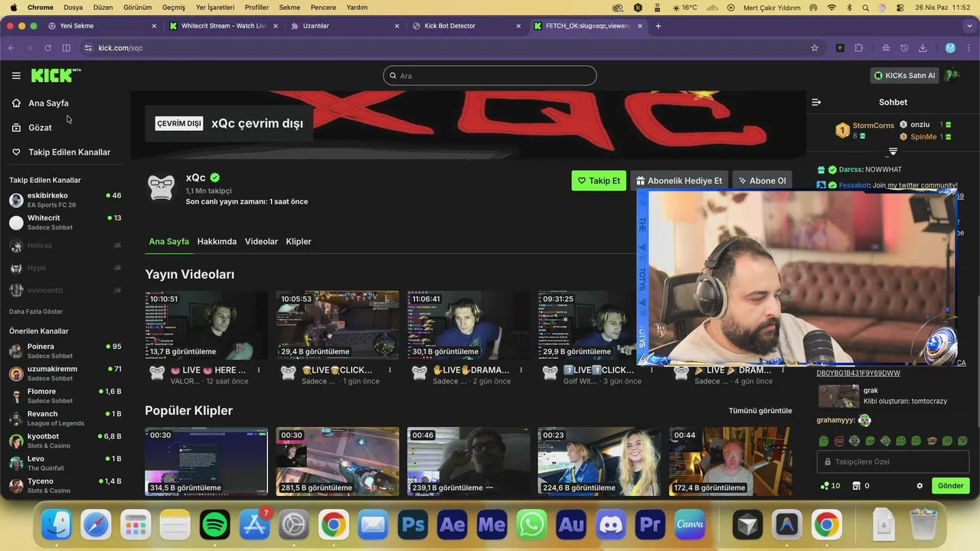The height and width of the screenshot is (551, 980).
Task: Open Adobe Audition from the Dock
Action: (571, 525)
